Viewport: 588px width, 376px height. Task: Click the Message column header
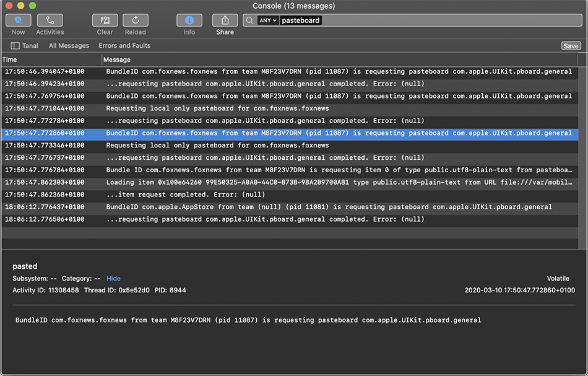pos(339,59)
